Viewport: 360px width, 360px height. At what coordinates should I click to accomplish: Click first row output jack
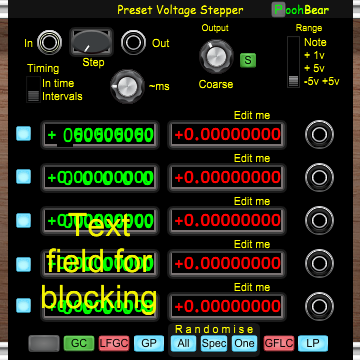[x=319, y=135]
